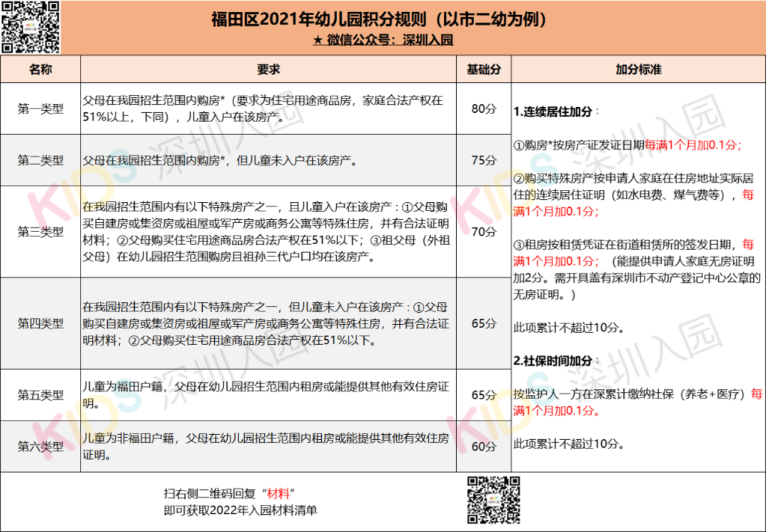Select the 基础分 column header
Screen dimensions: 766x532
483,69
